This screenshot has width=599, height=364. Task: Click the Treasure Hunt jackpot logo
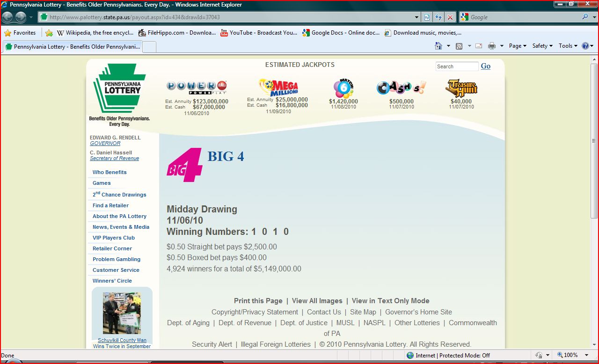coord(461,88)
